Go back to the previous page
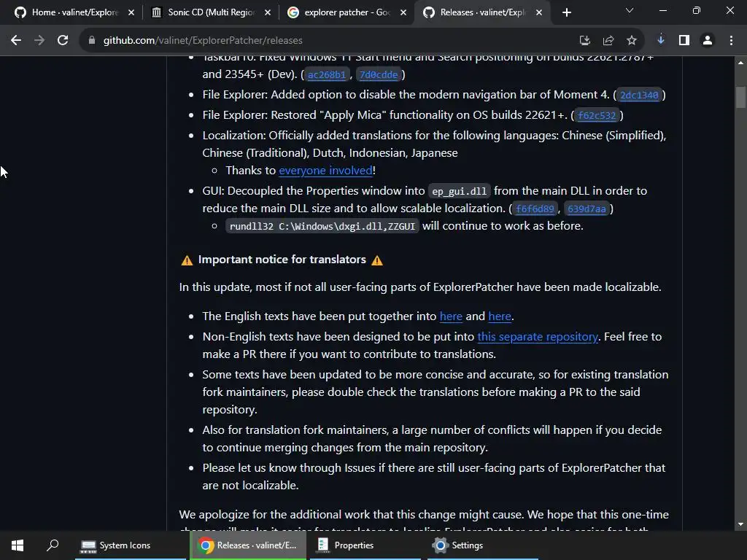The image size is (747, 560). pyautogui.click(x=16, y=41)
